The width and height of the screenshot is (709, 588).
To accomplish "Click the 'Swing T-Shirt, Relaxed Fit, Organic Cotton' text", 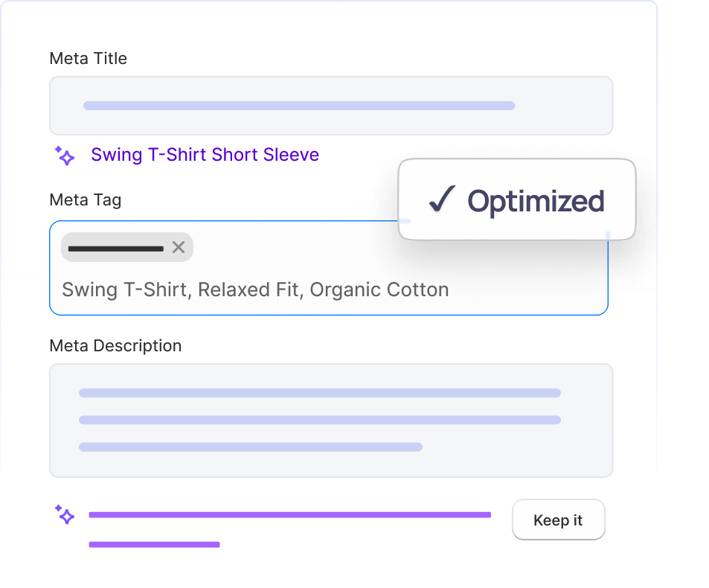I will pos(255,290).
